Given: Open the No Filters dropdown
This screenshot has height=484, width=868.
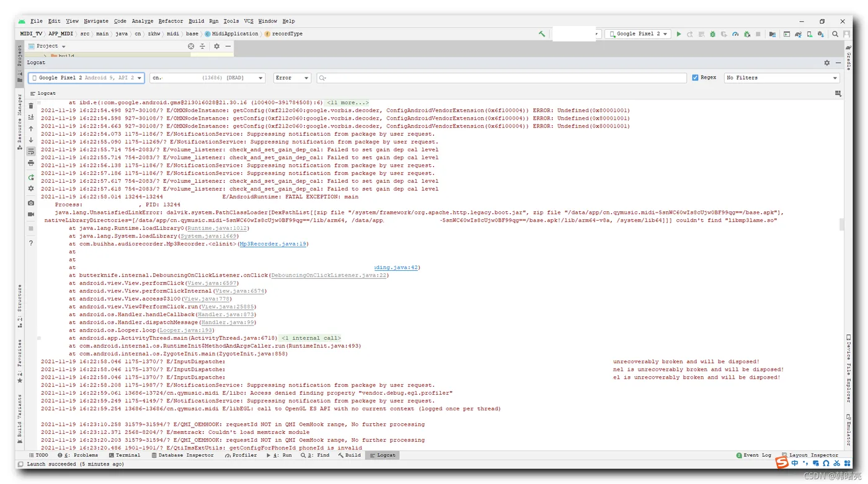Looking at the screenshot, I should point(782,77).
